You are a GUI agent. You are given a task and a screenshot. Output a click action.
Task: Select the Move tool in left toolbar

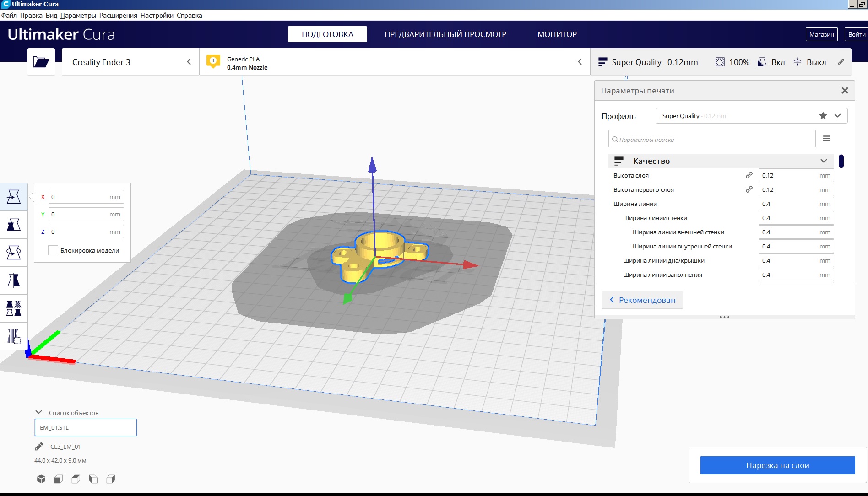tap(14, 197)
